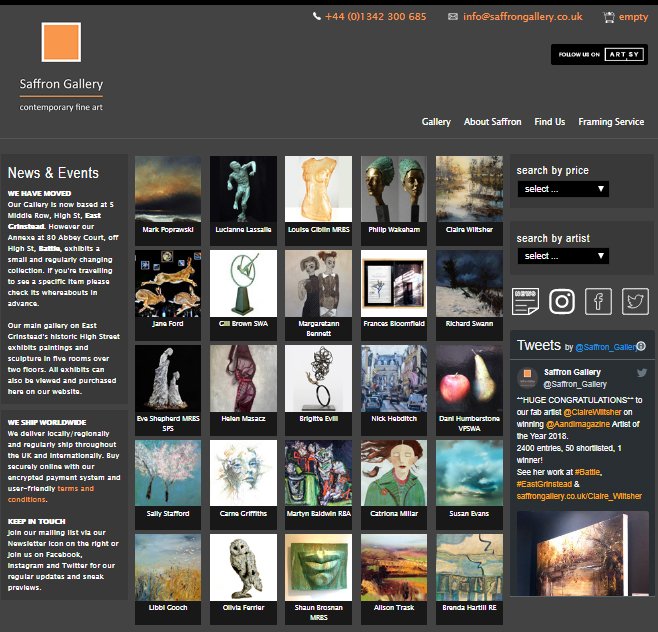Click the #EastGrinstead hashtag

coord(544,484)
